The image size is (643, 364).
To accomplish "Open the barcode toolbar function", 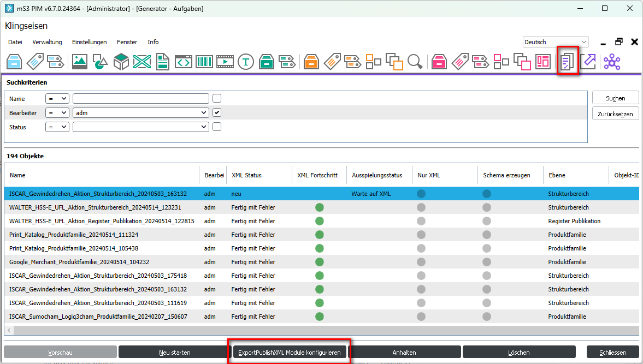I will [x=204, y=62].
